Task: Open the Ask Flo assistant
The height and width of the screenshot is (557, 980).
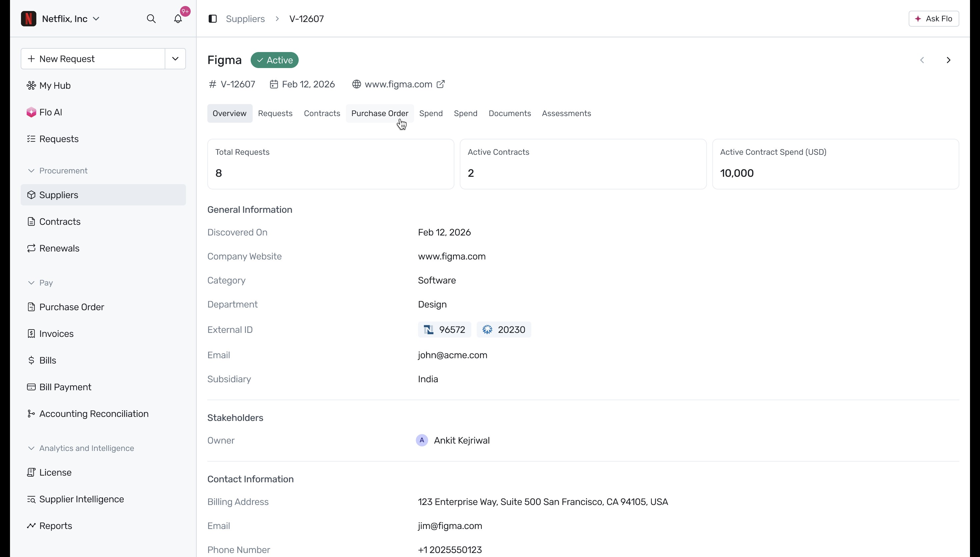Action: pyautogui.click(x=933, y=19)
